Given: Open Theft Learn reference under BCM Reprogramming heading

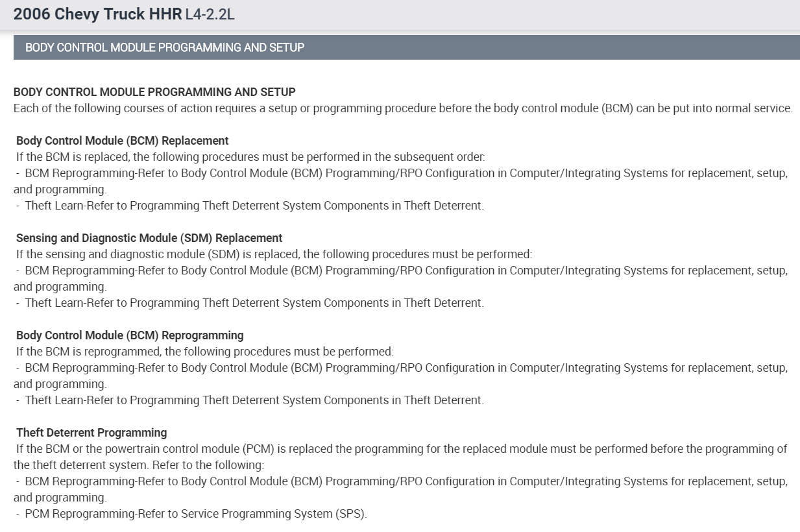Looking at the screenshot, I should [254, 400].
